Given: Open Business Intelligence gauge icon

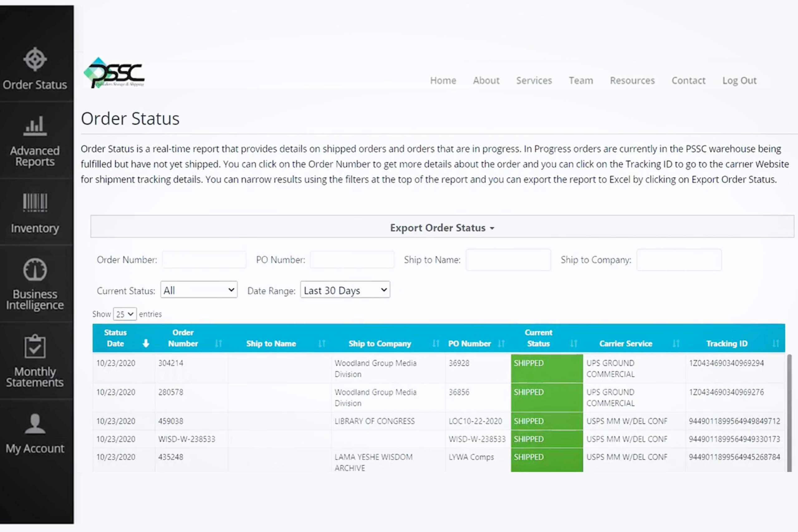Looking at the screenshot, I should [35, 270].
